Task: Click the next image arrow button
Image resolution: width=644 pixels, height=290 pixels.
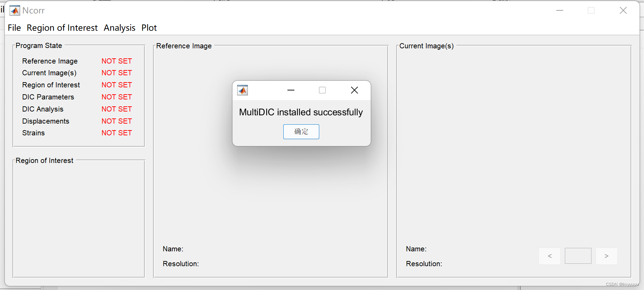Action: 606,256
